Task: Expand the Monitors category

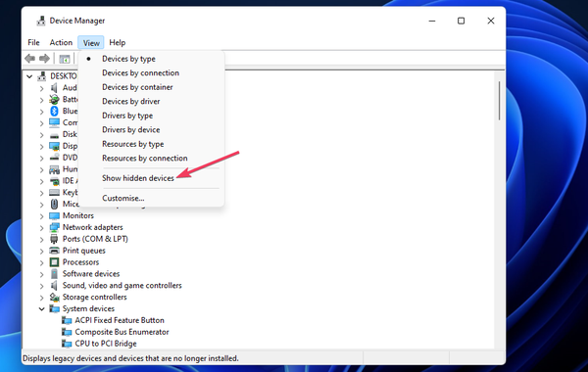Action: coord(41,216)
